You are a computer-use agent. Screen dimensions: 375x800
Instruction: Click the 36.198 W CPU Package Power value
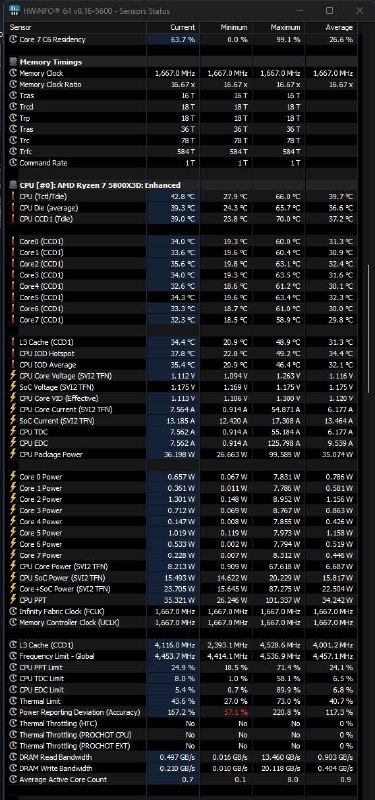181,454
